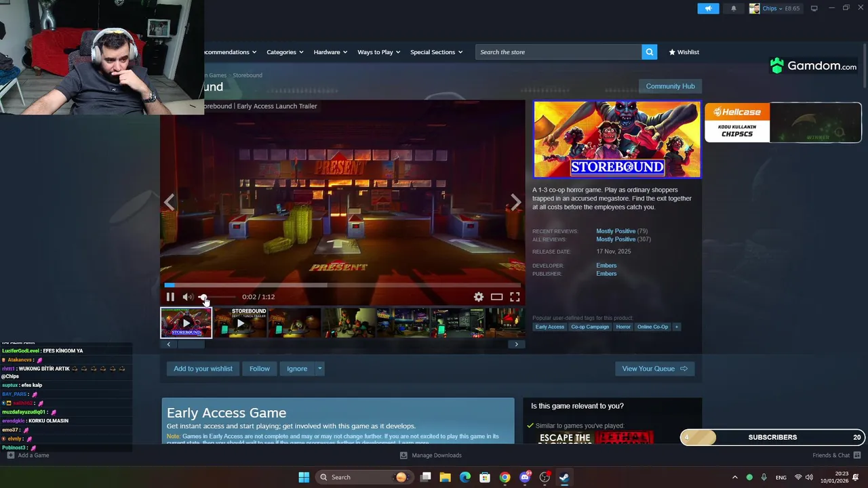
Task: Click the Storebound capsule image
Action: (617, 140)
